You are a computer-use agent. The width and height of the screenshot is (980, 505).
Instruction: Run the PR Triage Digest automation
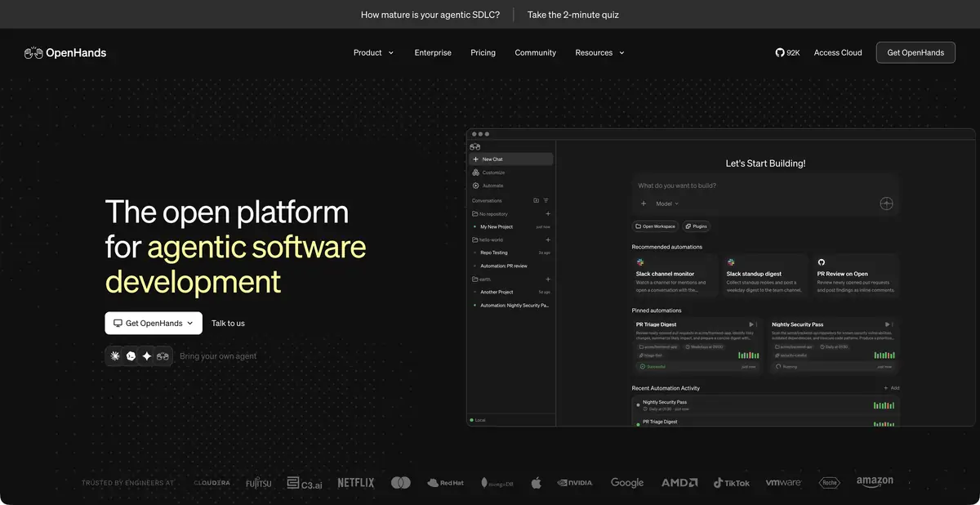pos(751,324)
